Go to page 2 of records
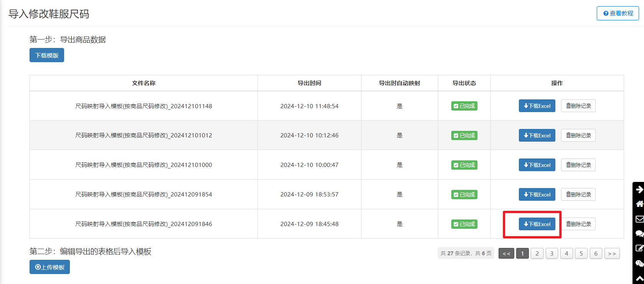Image resolution: width=644 pixels, height=284 pixels. click(537, 254)
